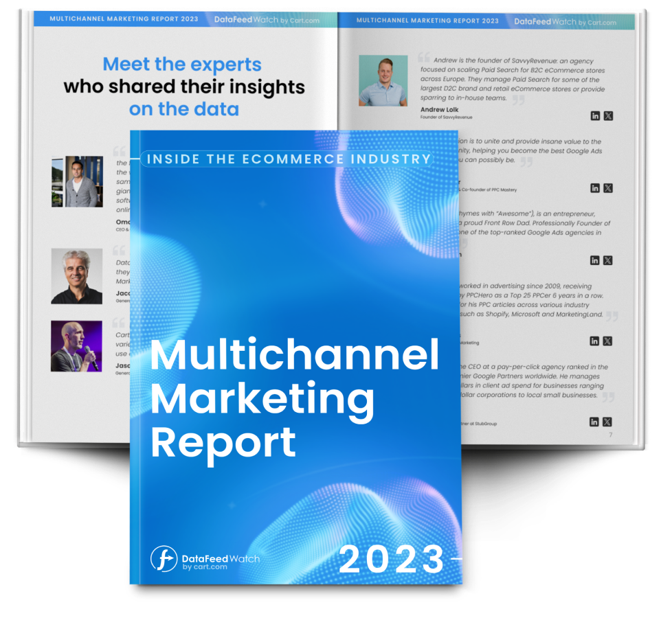Open Andrew Lolk's LinkedIn icon
Image resolution: width=672 pixels, height=618 pixels.
click(595, 115)
